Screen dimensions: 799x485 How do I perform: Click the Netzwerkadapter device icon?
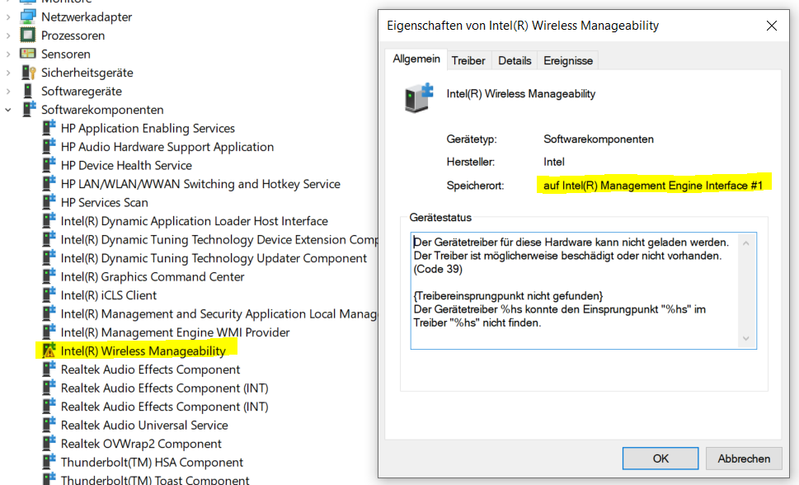(x=28, y=17)
